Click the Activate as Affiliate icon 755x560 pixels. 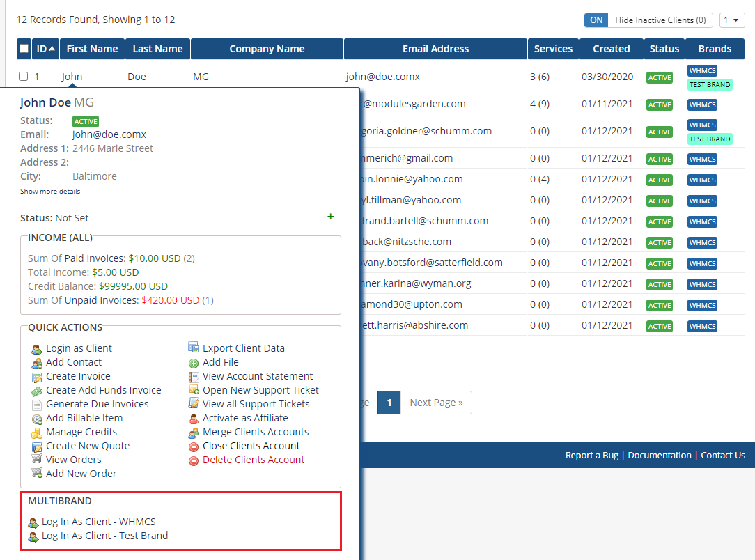tap(194, 419)
